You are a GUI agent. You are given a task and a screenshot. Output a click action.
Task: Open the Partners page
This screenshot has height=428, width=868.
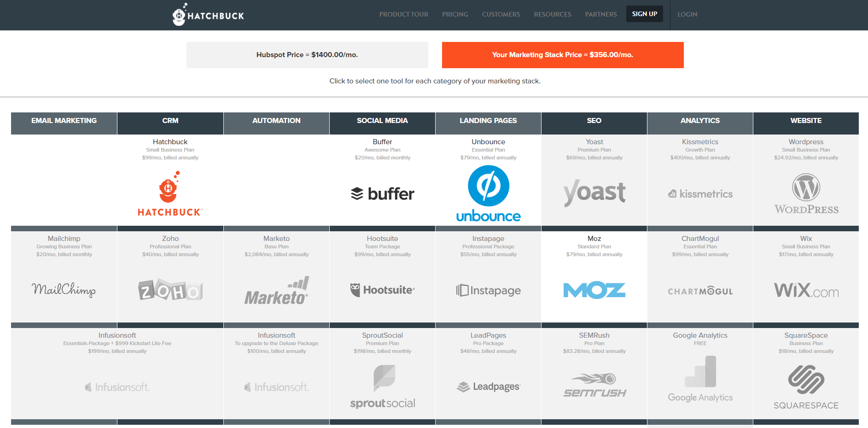[601, 14]
